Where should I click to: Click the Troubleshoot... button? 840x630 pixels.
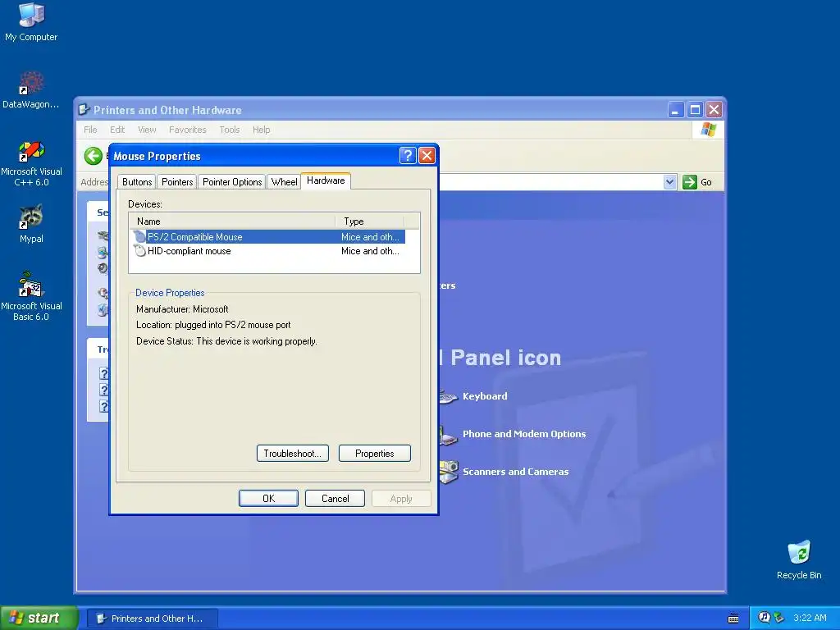(x=293, y=453)
